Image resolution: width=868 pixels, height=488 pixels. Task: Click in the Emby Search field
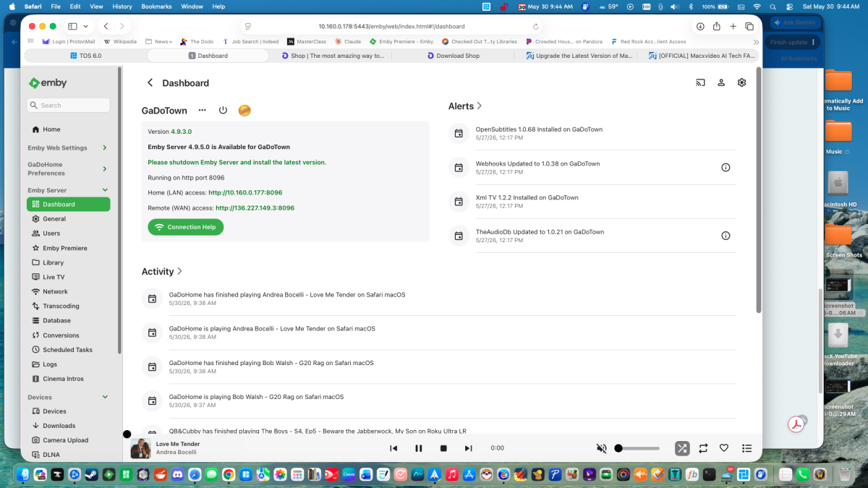[x=69, y=106]
